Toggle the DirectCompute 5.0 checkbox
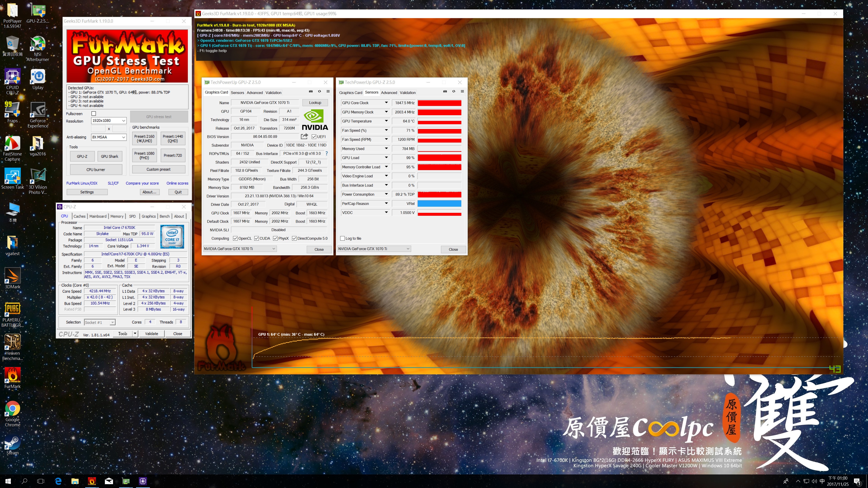 (x=294, y=238)
